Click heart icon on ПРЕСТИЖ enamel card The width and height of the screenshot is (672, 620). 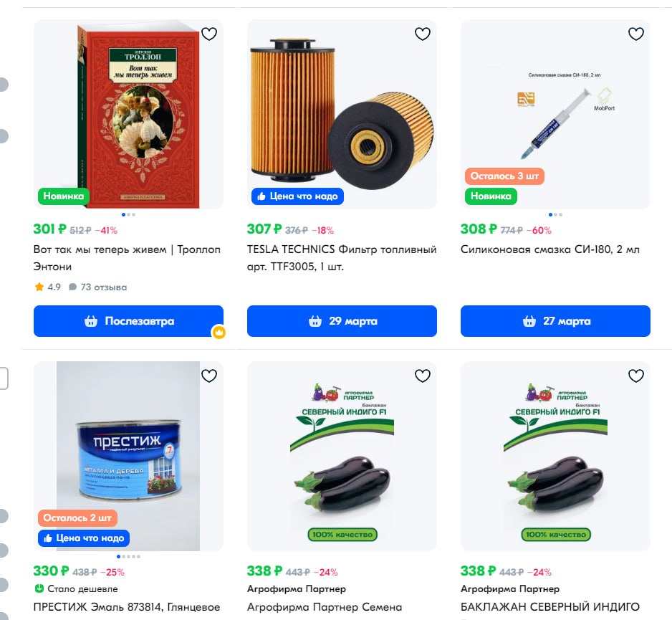[x=209, y=376]
